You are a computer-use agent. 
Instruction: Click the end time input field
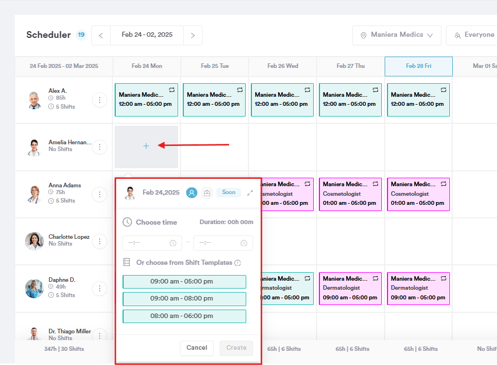click(x=223, y=243)
